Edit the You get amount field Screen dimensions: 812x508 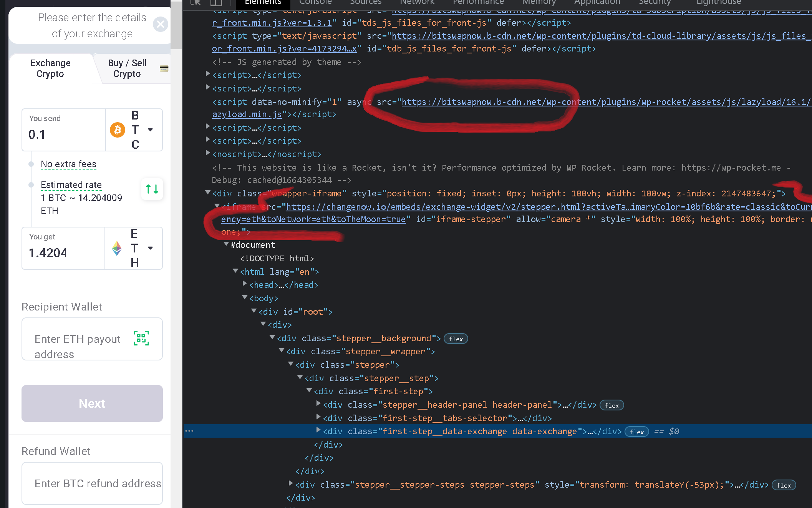click(x=63, y=248)
